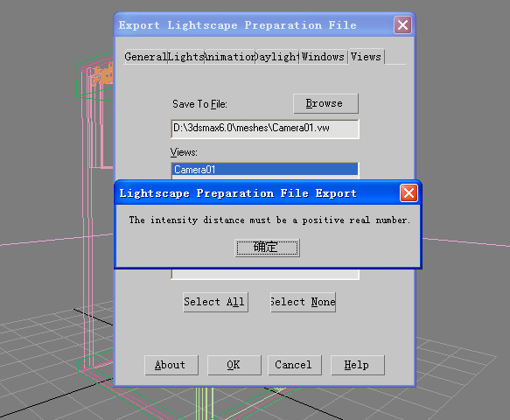Click the Save To File path field
Screen dimensions: 510x420
(x=265, y=129)
